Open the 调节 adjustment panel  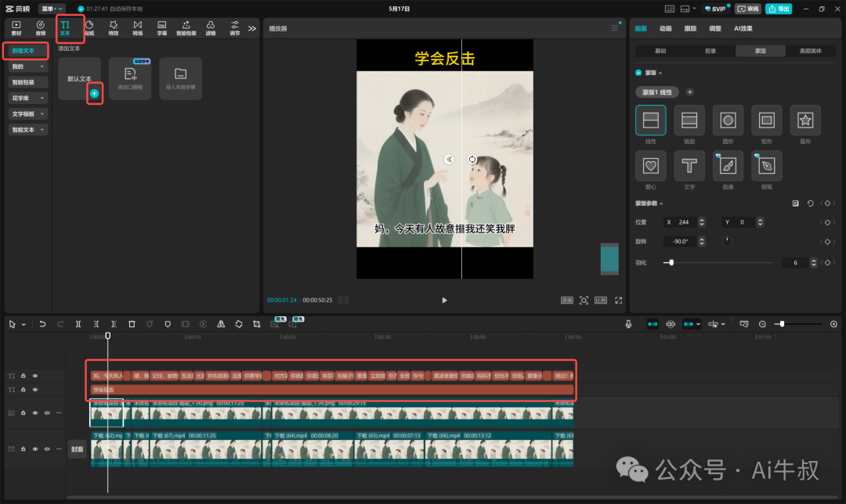point(235,28)
